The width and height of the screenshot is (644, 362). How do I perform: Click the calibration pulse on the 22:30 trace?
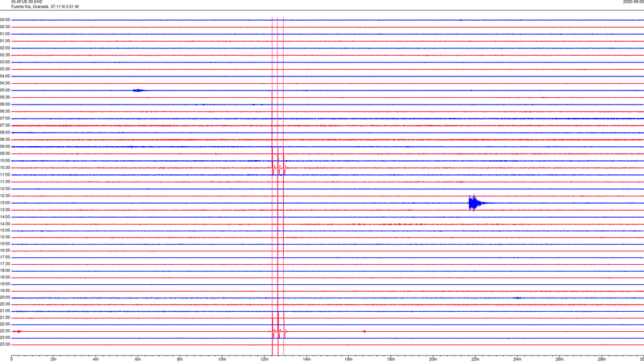(278, 331)
